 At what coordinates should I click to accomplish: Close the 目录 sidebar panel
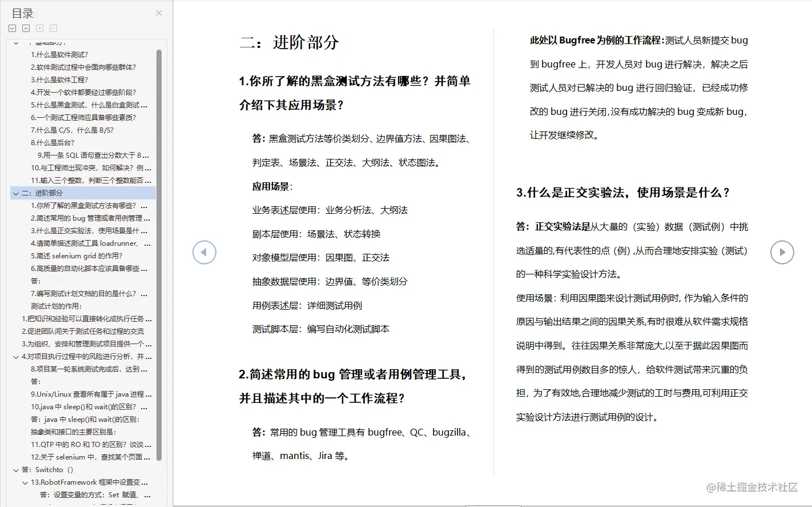[x=158, y=13]
